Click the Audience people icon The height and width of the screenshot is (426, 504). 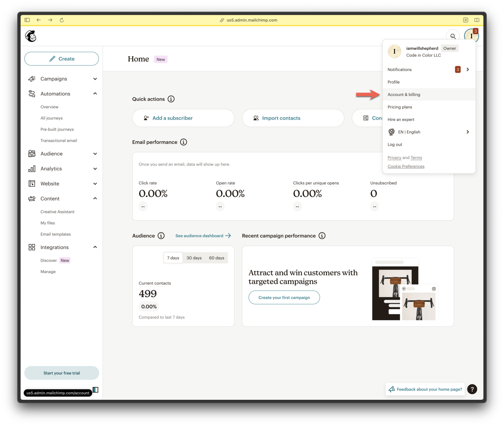click(x=32, y=154)
